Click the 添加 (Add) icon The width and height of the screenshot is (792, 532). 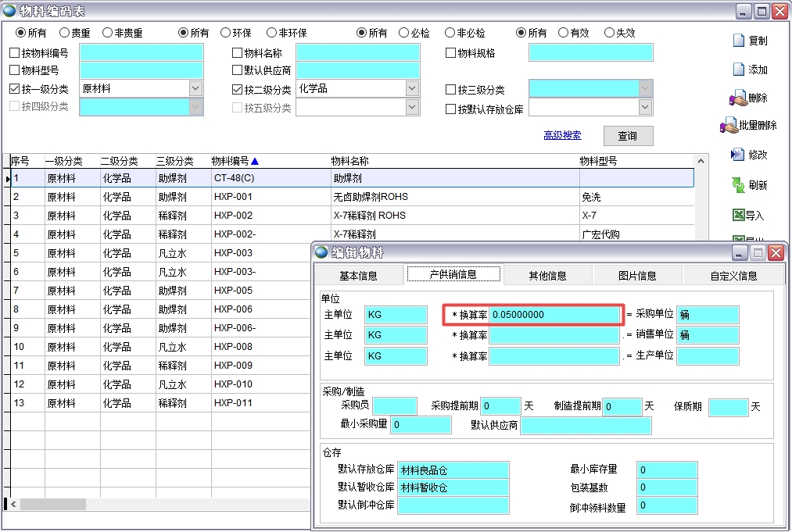(739, 70)
